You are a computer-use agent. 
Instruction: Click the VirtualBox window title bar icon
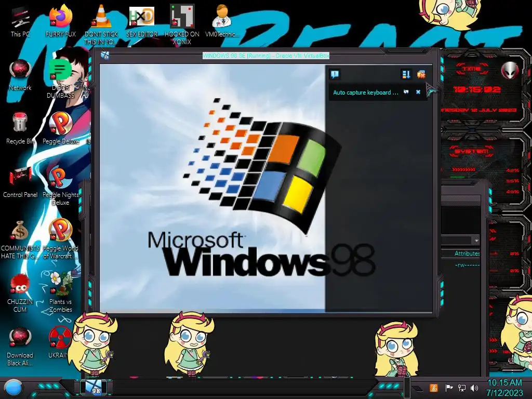click(105, 56)
